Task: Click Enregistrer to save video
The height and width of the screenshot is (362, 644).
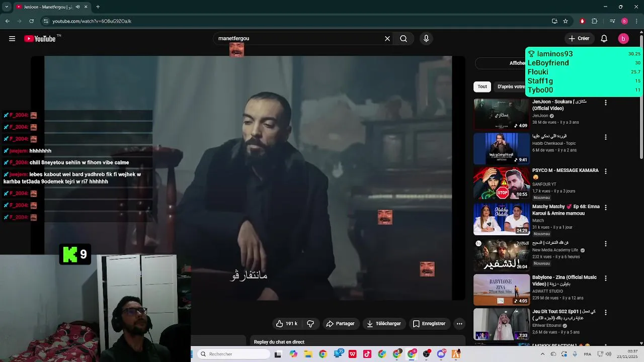Action: [429, 324]
